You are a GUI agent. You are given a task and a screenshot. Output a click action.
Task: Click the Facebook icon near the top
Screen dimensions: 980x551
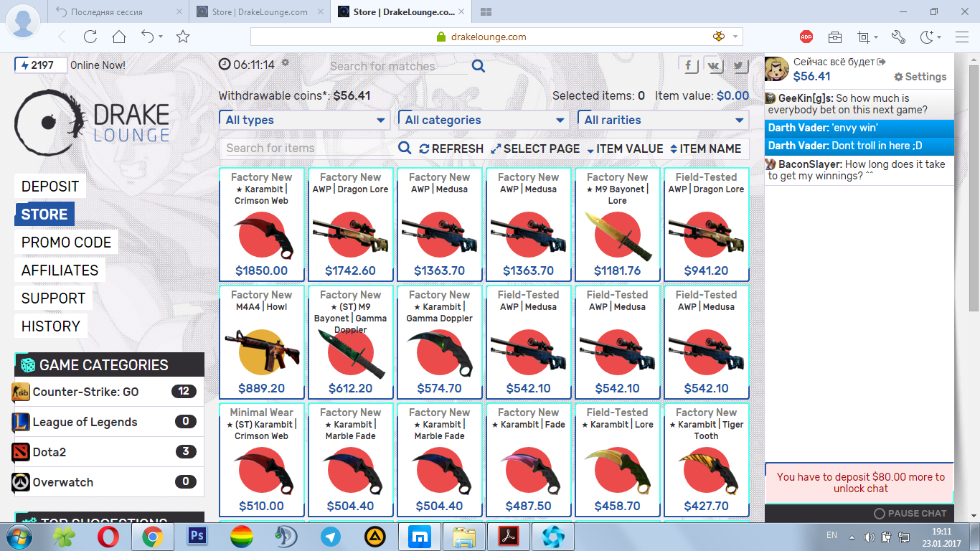pos(689,65)
